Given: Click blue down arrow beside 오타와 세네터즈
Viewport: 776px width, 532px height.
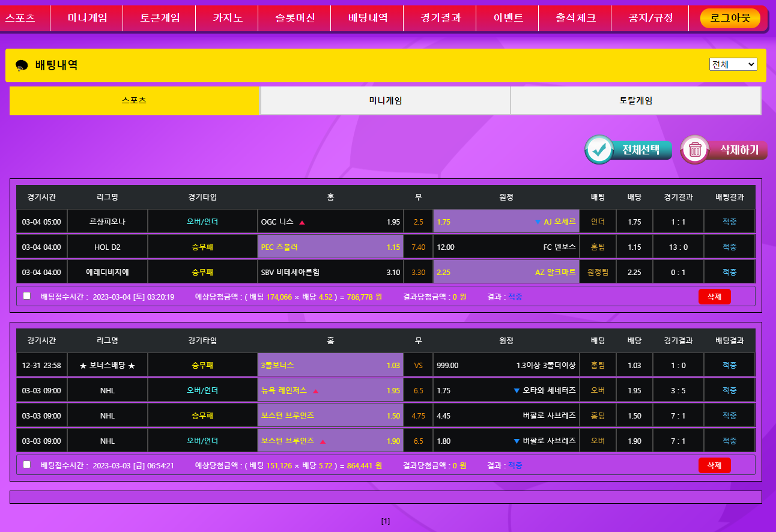Looking at the screenshot, I should coord(517,391).
